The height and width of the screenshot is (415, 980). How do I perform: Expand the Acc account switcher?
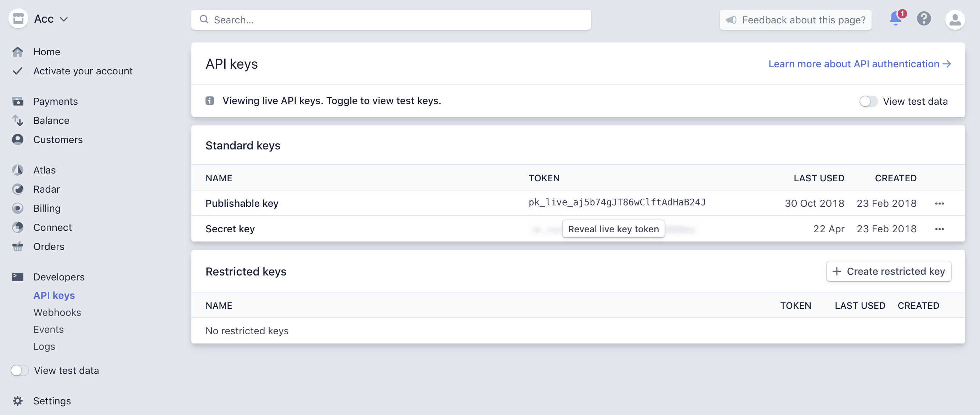point(50,19)
